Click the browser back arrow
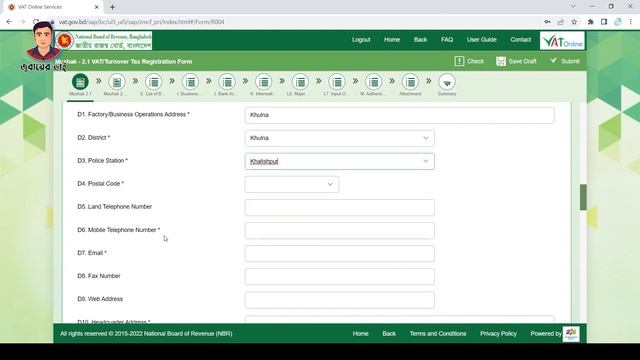The image size is (640, 360). click(x=9, y=22)
